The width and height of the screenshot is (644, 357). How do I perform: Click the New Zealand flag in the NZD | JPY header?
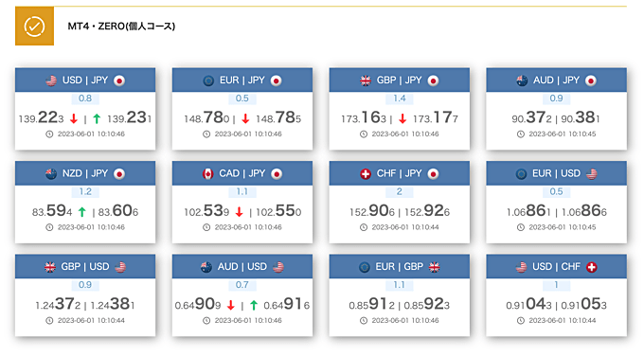click(x=51, y=174)
